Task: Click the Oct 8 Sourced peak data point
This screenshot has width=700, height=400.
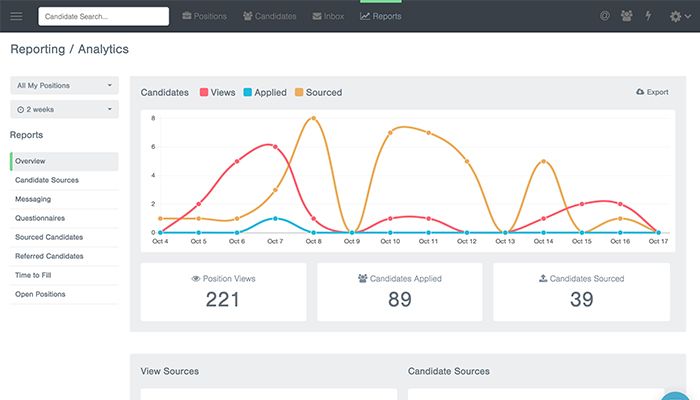Action: click(x=313, y=118)
